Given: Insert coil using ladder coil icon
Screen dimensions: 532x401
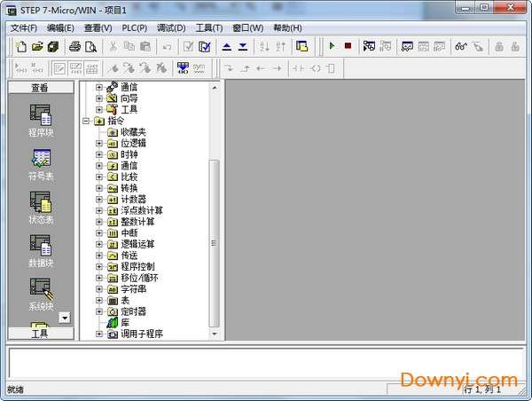Looking at the screenshot, I should point(316,68).
